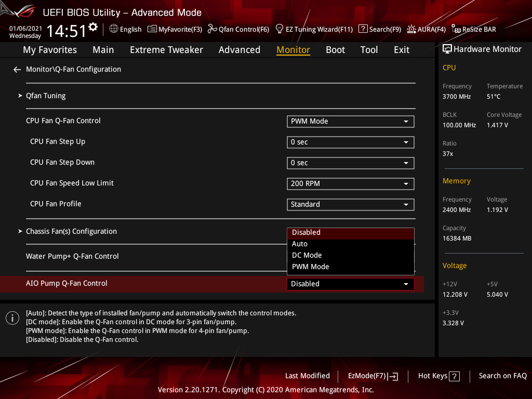Launch EZ Tuning Wizard bulb icon

(x=280, y=29)
